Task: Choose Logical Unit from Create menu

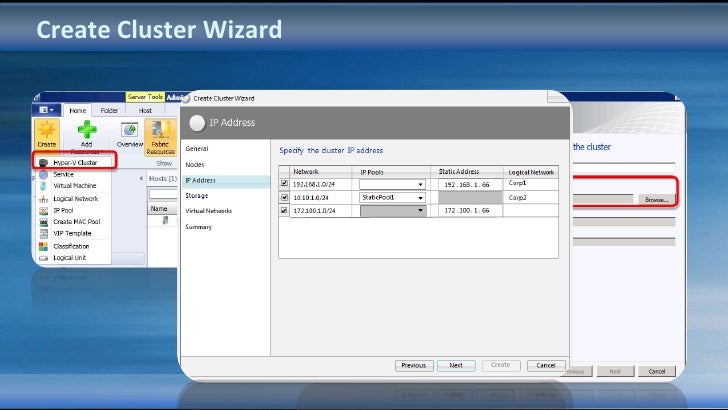Action: [x=70, y=258]
